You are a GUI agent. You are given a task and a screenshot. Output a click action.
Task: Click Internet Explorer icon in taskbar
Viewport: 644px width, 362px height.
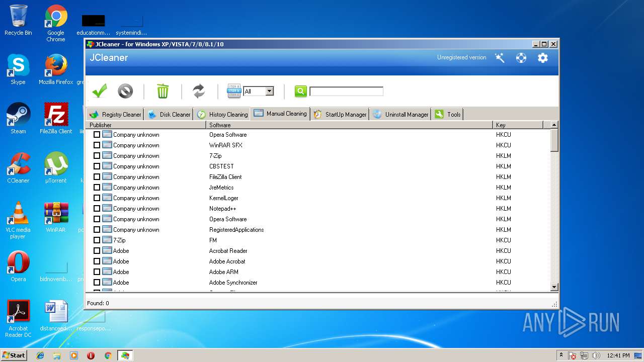tap(40, 355)
